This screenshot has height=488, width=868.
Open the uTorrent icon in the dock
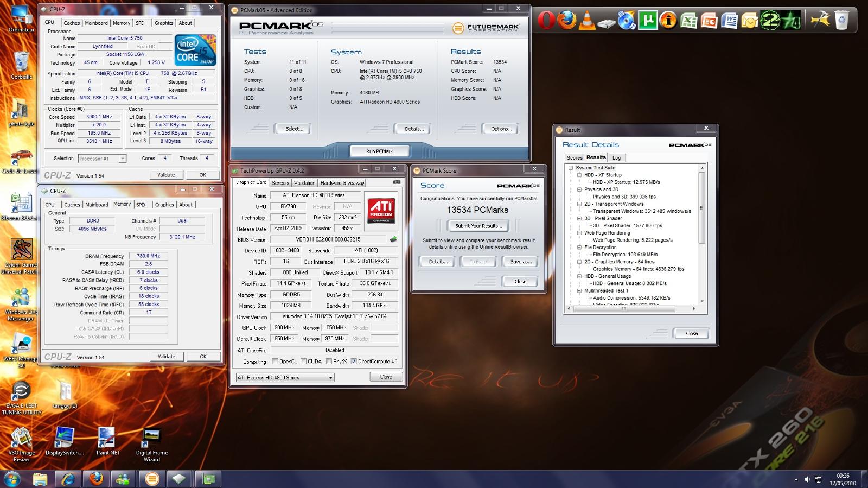point(648,21)
